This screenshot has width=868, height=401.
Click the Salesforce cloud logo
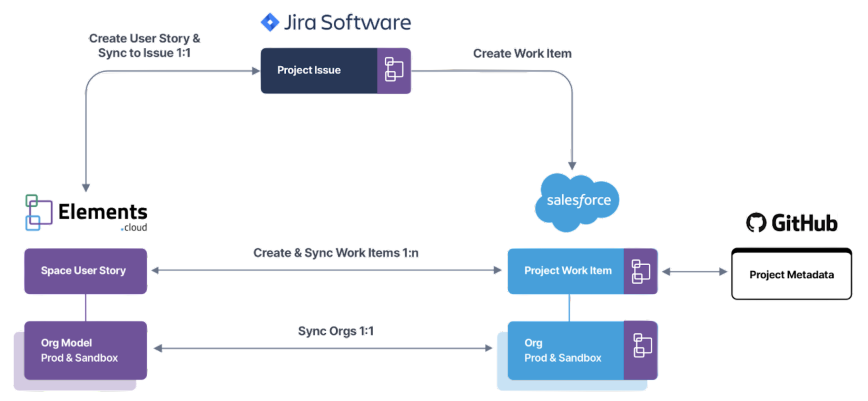pyautogui.click(x=578, y=203)
